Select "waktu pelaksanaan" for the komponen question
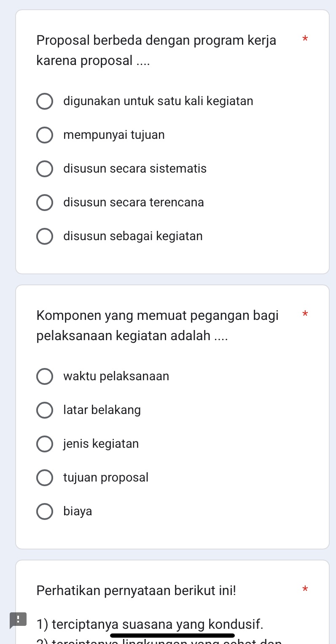 click(x=45, y=376)
